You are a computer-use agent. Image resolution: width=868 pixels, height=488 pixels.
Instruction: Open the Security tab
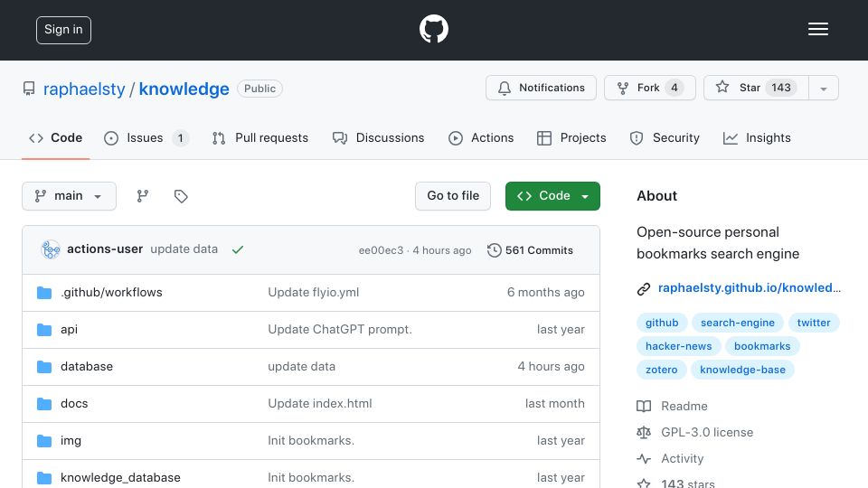pos(665,137)
